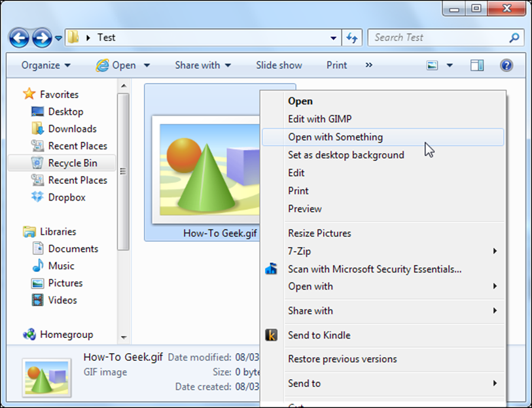This screenshot has width=532, height=408.
Task: Select Set as desktop background
Action: [x=345, y=155]
